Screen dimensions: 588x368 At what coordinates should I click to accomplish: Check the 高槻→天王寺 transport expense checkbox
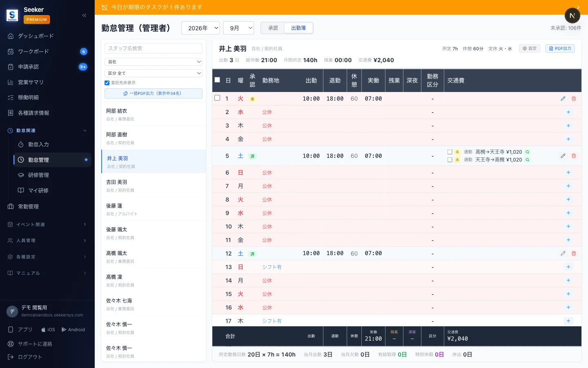click(450, 152)
